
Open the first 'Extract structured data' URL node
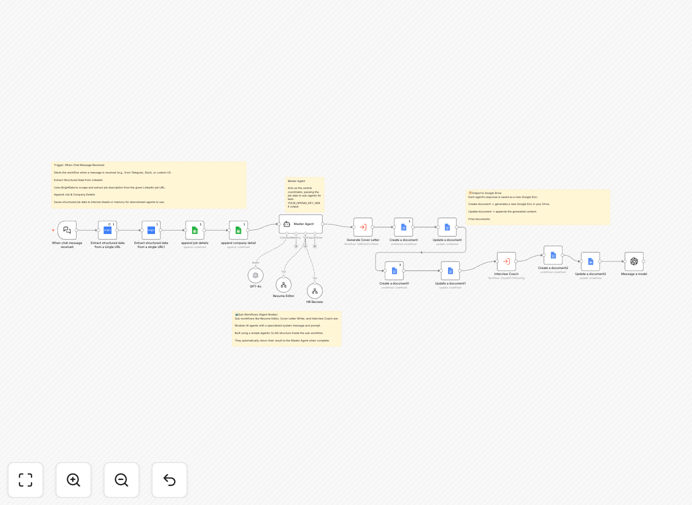click(x=107, y=230)
